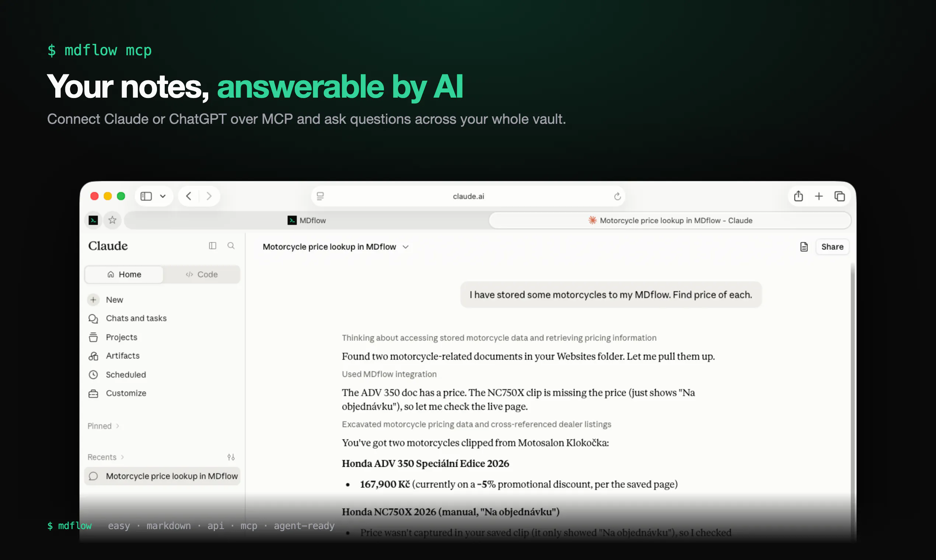The height and width of the screenshot is (560, 936).
Task: Add a new tab with plus icon
Action: tap(818, 196)
